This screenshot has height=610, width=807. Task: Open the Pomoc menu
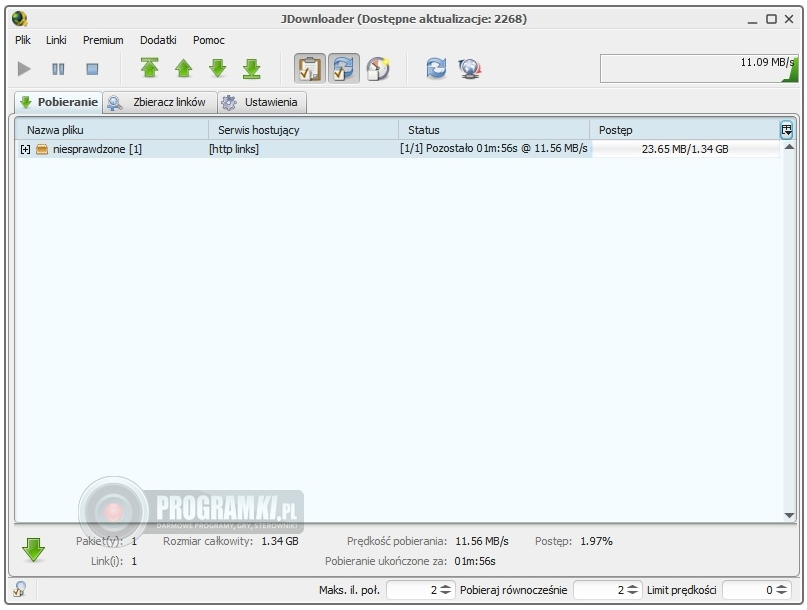click(x=208, y=40)
